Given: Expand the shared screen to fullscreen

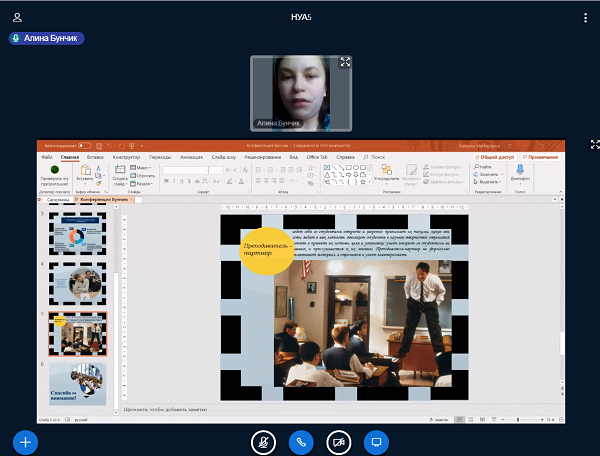Looking at the screenshot, I should pyautogui.click(x=595, y=144).
